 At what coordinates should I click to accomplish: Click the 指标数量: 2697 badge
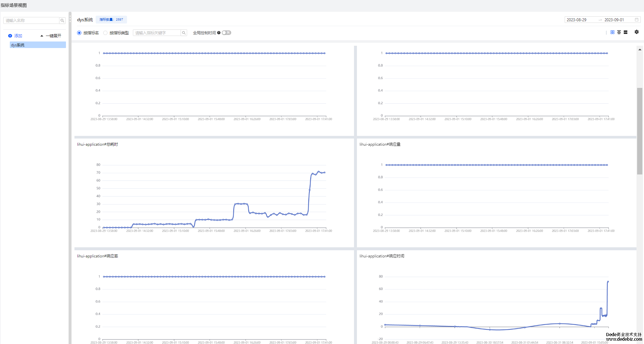tap(111, 20)
